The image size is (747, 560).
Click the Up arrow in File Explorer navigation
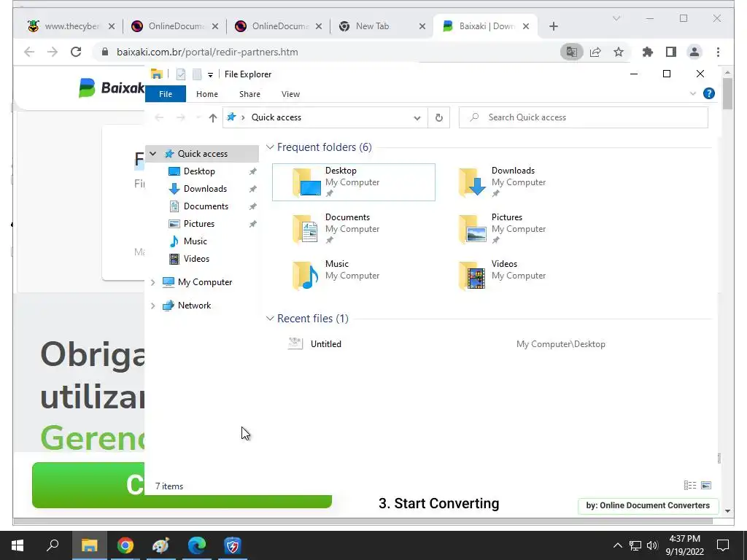[x=213, y=117]
